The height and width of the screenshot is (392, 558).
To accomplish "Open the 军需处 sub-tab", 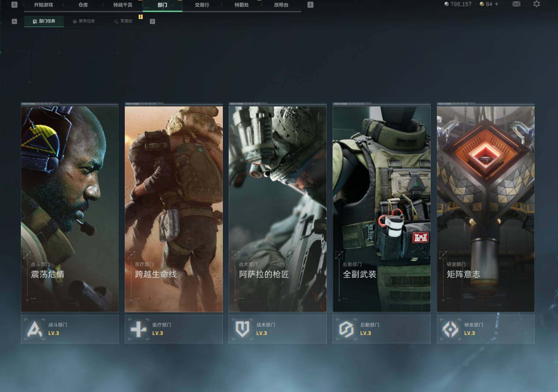I will click(x=123, y=21).
